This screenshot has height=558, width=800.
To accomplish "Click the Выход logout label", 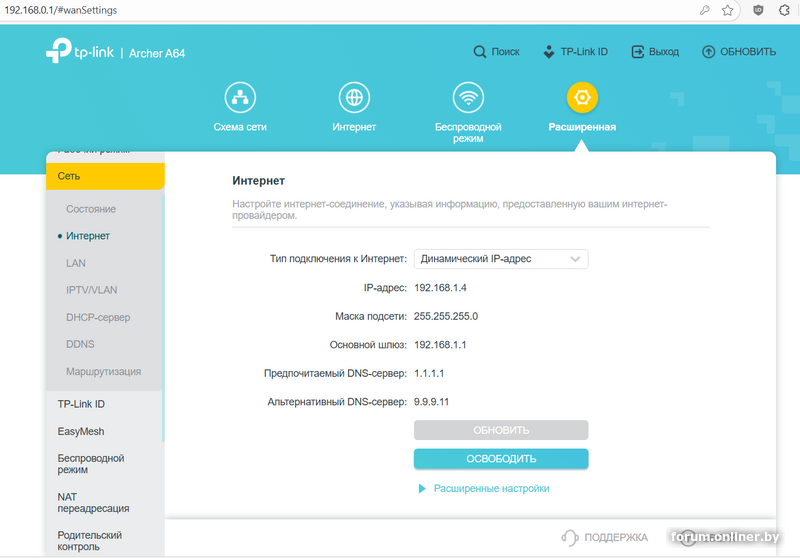I will pos(664,52).
